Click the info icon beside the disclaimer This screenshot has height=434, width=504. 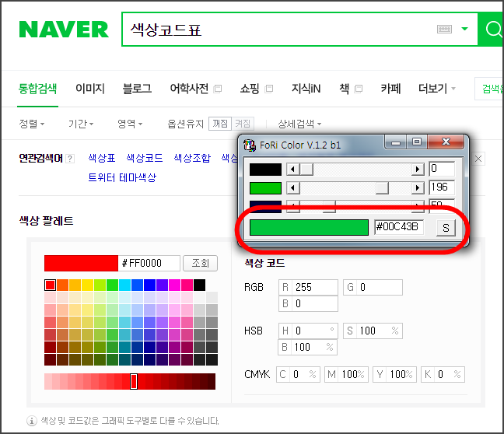click(31, 421)
